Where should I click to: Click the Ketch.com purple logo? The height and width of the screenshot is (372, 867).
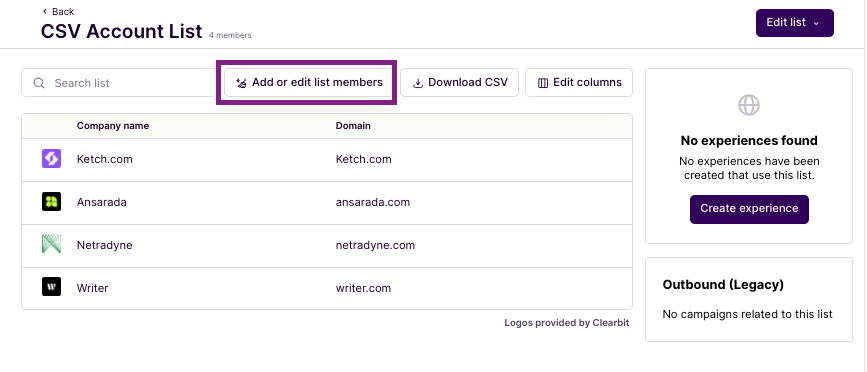(x=51, y=159)
